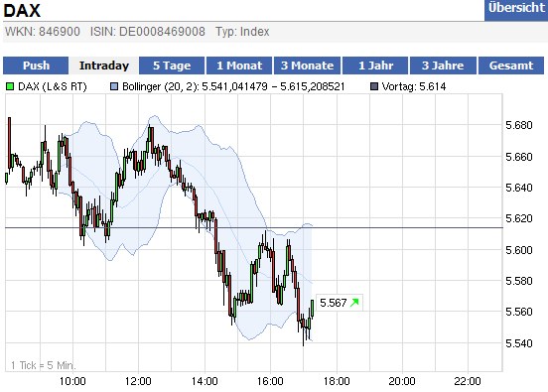The width and height of the screenshot is (548, 392).
Task: Switch to 3 Monate view
Action: coord(307,65)
